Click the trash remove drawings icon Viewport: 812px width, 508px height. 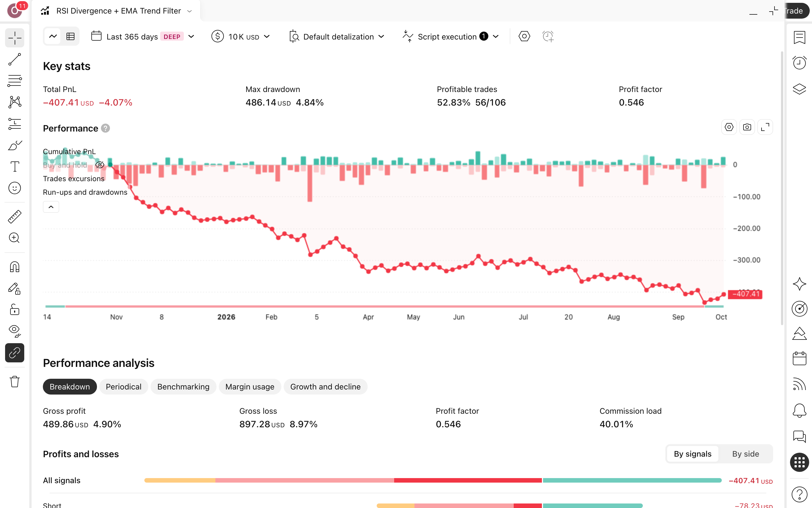(x=15, y=382)
